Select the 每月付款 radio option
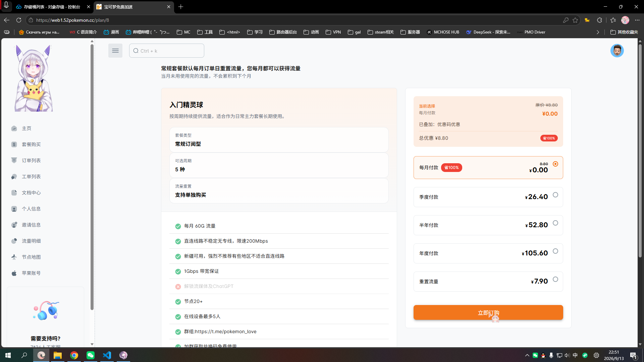Viewport: 644px width, 362px height. [x=555, y=164]
